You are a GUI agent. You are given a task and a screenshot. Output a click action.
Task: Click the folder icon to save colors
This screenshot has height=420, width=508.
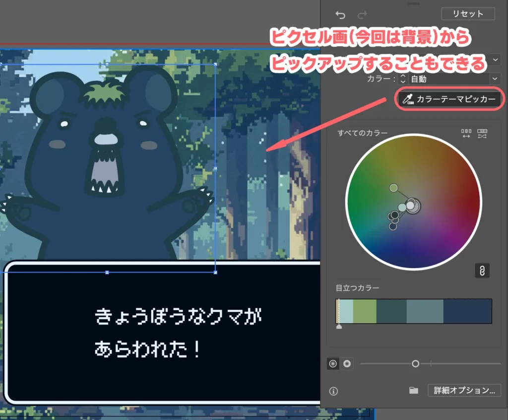[415, 391]
